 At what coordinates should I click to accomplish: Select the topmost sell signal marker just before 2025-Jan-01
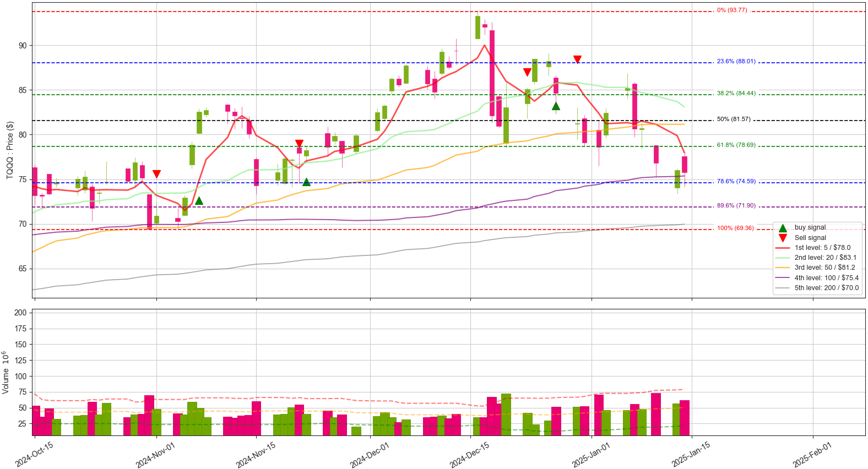(577, 59)
